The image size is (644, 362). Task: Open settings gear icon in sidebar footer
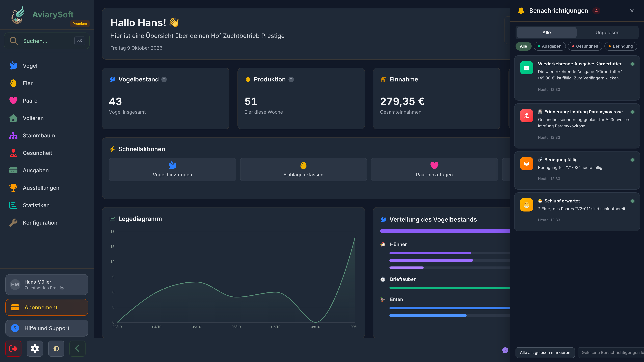35,349
